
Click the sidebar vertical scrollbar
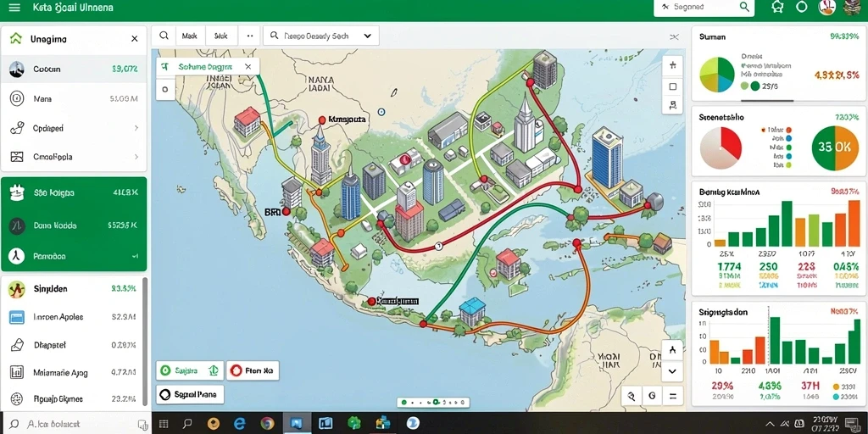click(145, 341)
